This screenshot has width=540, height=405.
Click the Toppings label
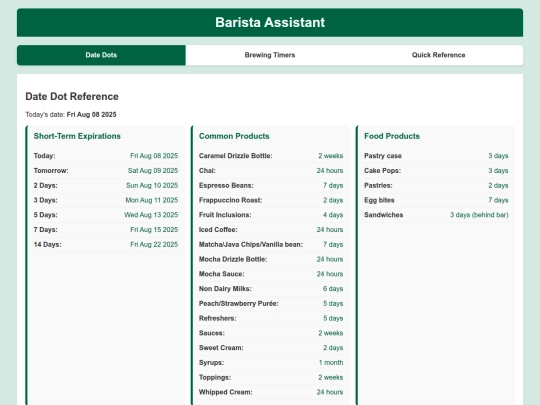point(215,377)
